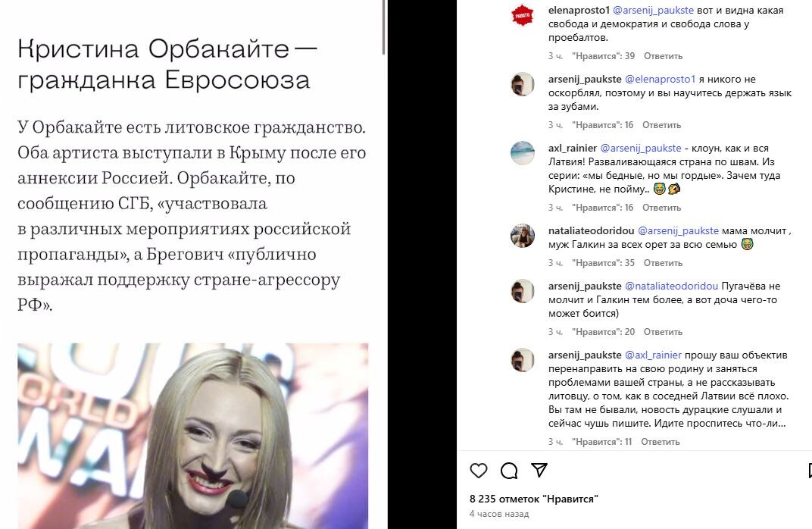
Task: Open the @elenaprosto1 mention link
Action: 660,80
